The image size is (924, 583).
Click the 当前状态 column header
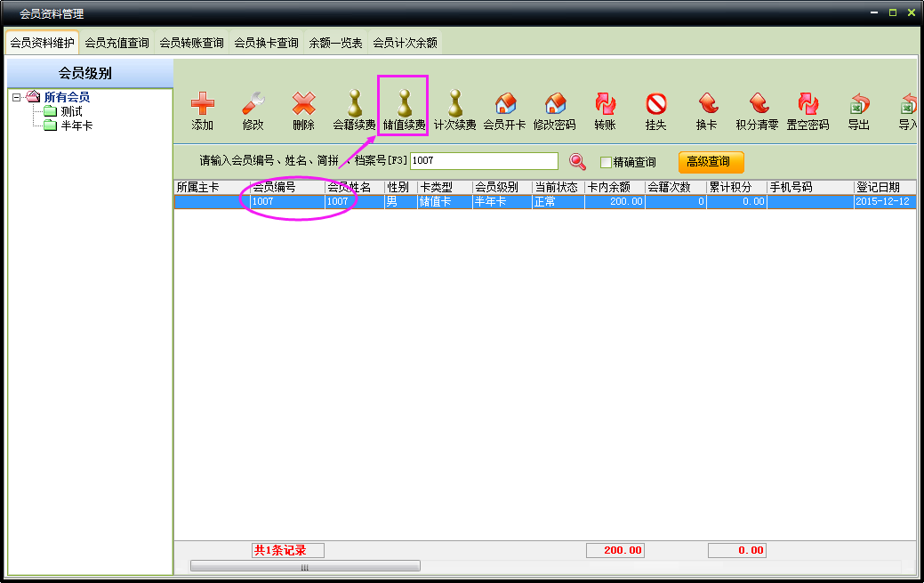coord(558,187)
